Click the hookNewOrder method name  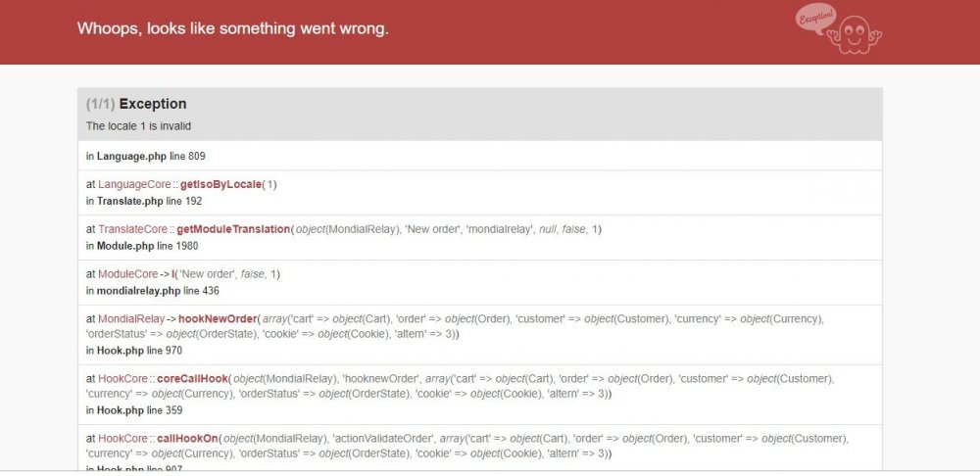217,319
